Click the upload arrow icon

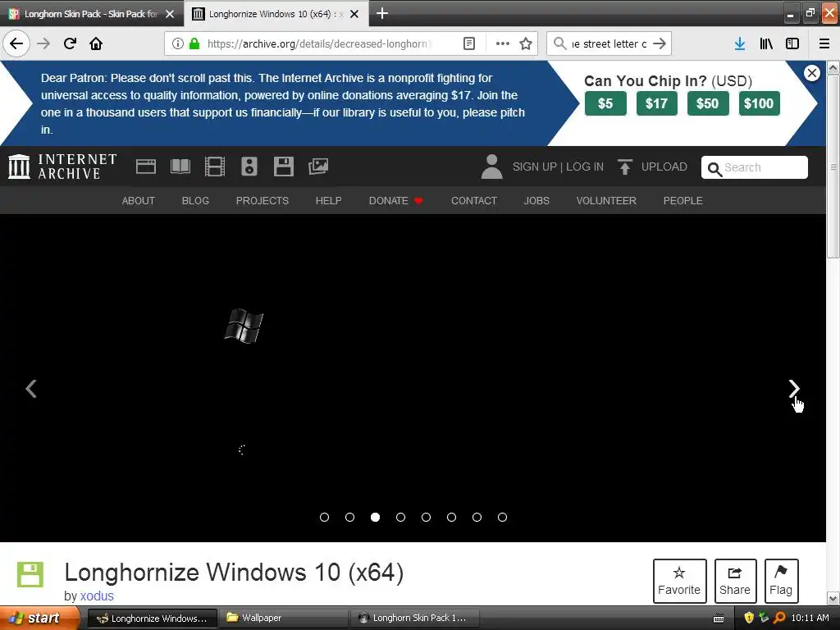[624, 167]
